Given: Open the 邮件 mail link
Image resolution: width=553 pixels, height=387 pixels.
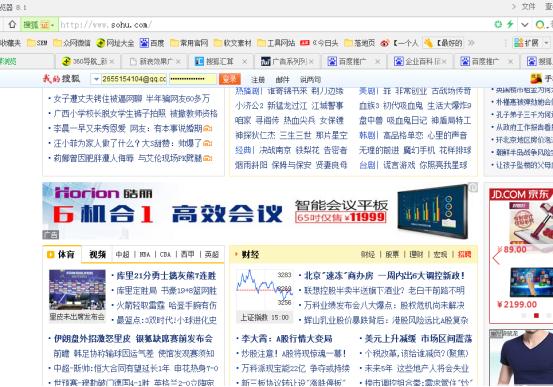Looking at the screenshot, I should click(x=282, y=80).
